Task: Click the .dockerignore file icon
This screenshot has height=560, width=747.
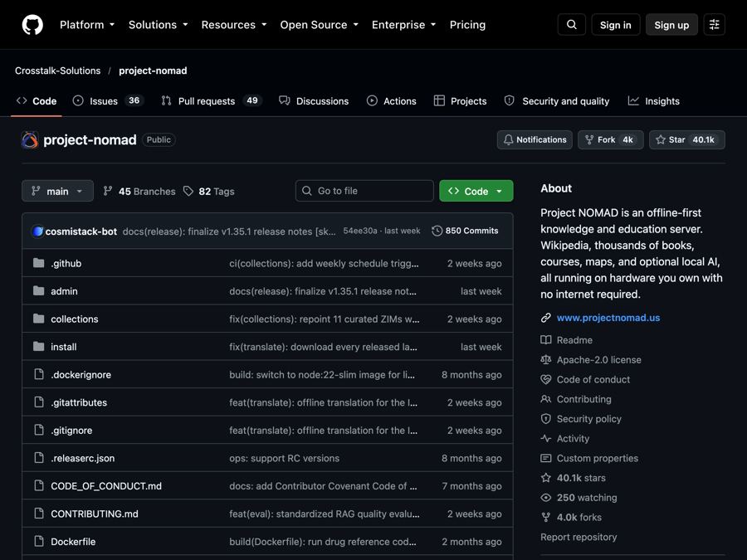Action: pos(39,375)
